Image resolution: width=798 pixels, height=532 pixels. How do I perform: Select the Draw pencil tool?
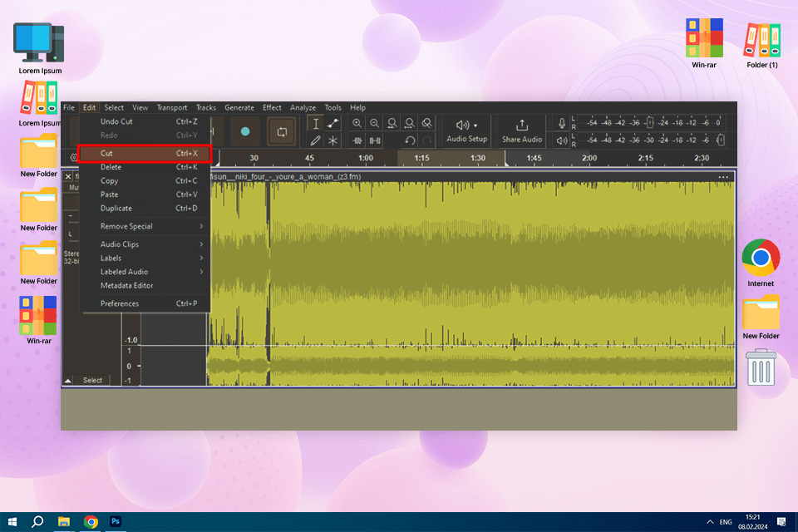coord(316,141)
